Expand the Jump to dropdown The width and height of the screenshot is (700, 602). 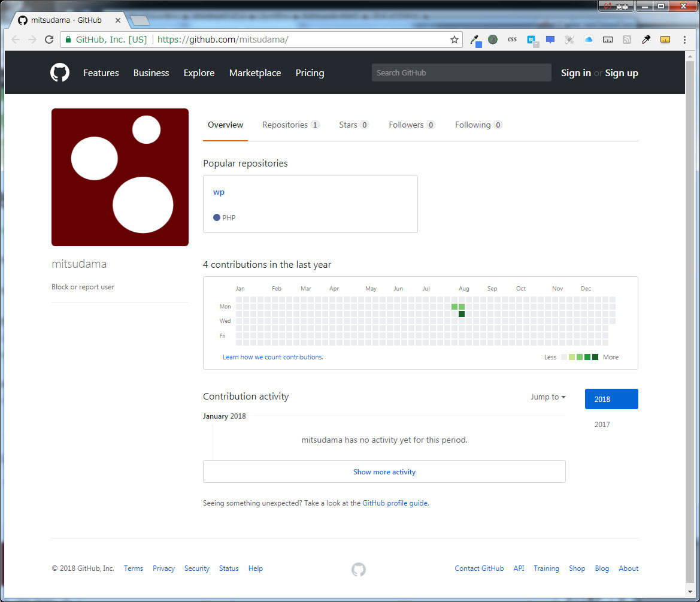[549, 397]
